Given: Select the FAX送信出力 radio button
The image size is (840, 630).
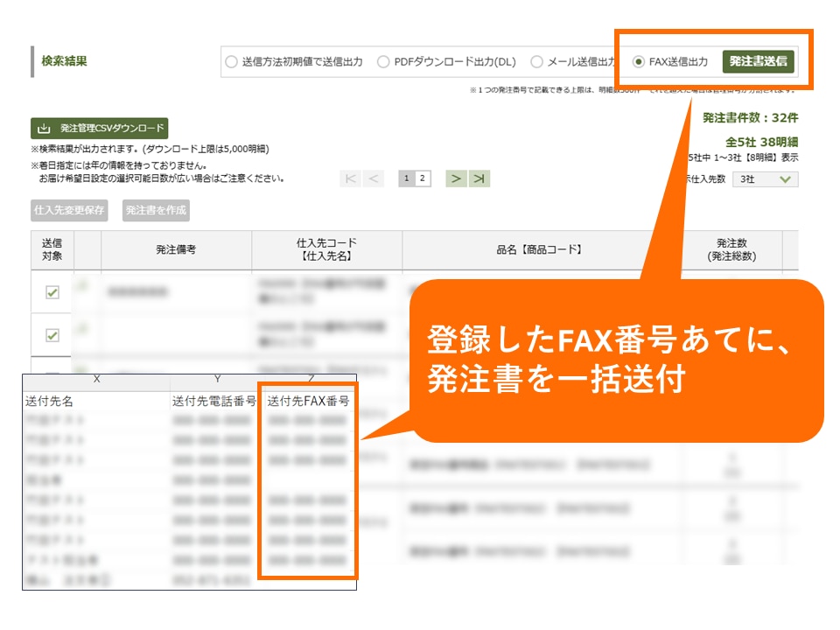Looking at the screenshot, I should point(639,62).
